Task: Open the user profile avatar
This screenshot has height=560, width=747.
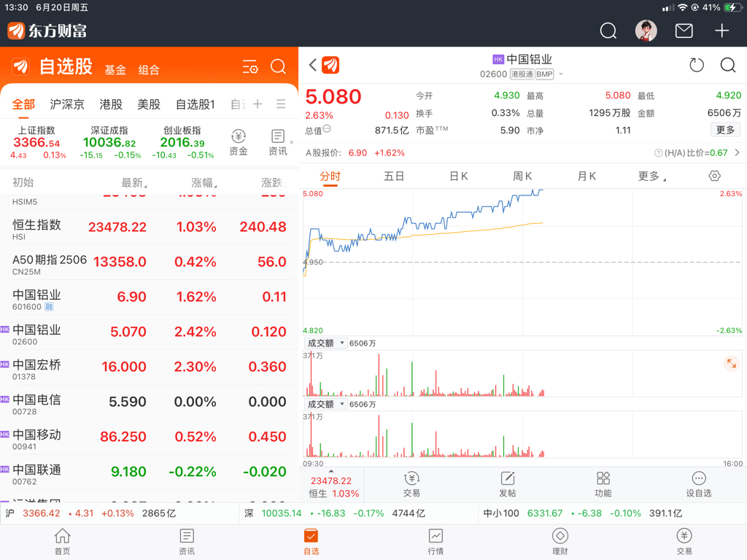Action: click(646, 31)
